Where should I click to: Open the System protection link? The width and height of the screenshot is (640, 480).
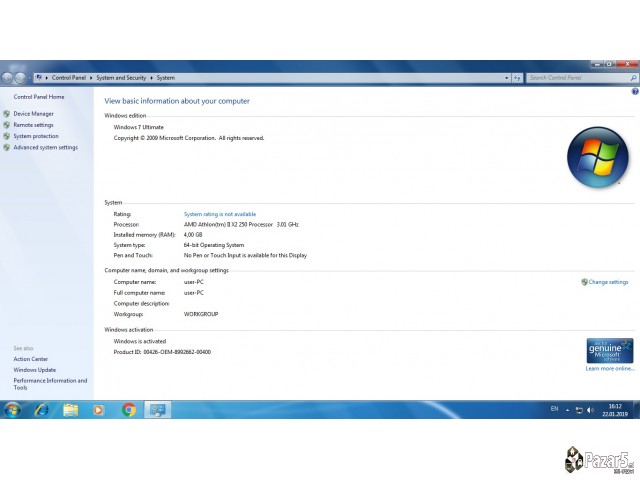click(36, 136)
